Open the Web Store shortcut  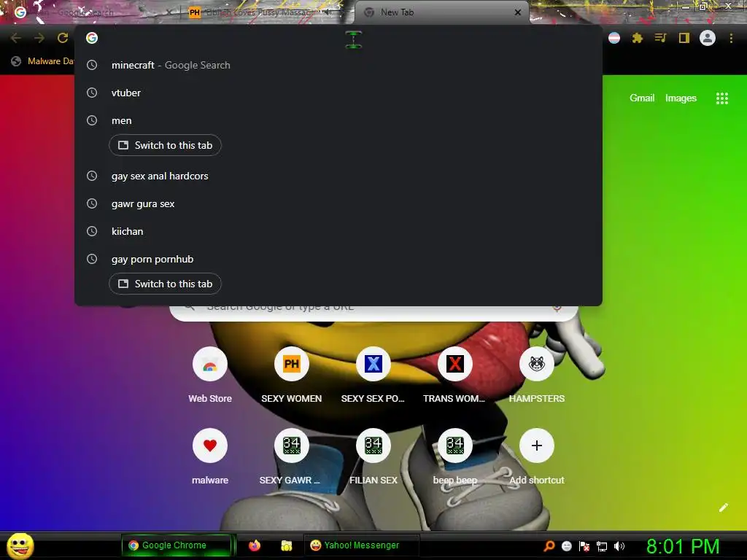pos(210,376)
